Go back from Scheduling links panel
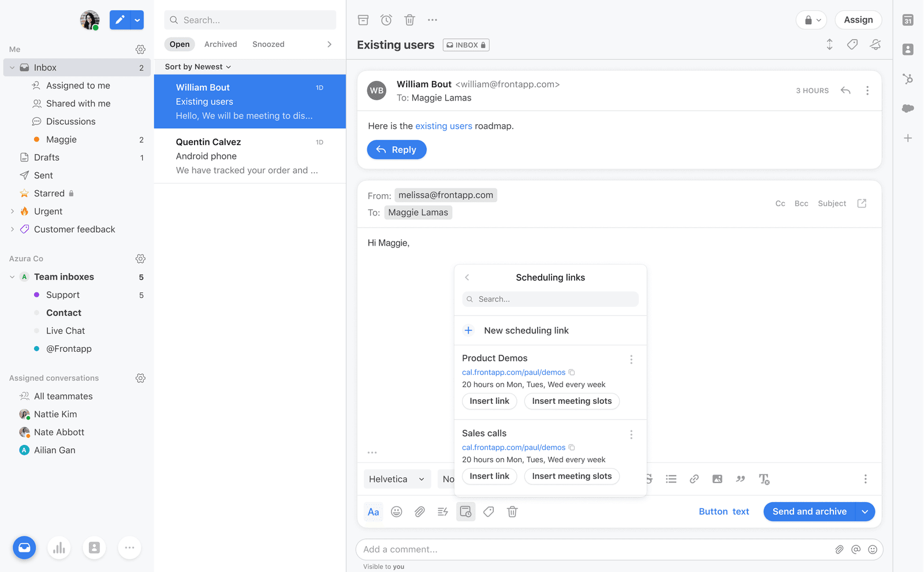The height and width of the screenshot is (572, 924). (467, 277)
